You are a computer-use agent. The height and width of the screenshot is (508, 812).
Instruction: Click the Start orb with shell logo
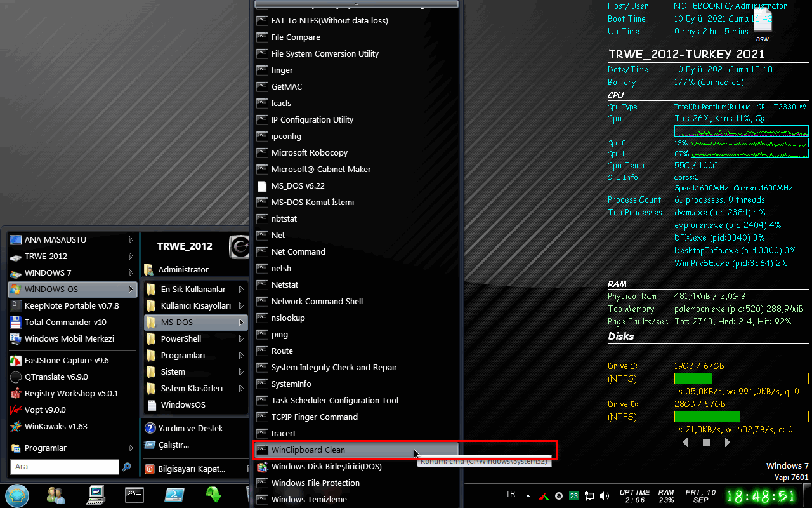point(17,495)
